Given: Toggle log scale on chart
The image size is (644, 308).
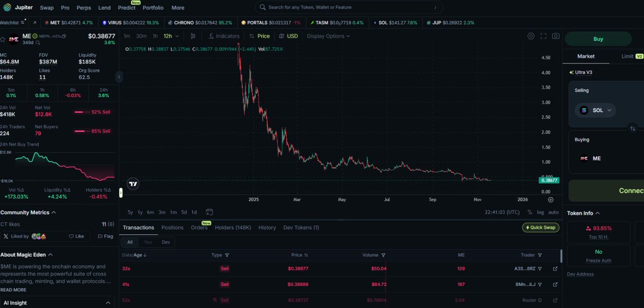Looking at the screenshot, I should point(540,212).
